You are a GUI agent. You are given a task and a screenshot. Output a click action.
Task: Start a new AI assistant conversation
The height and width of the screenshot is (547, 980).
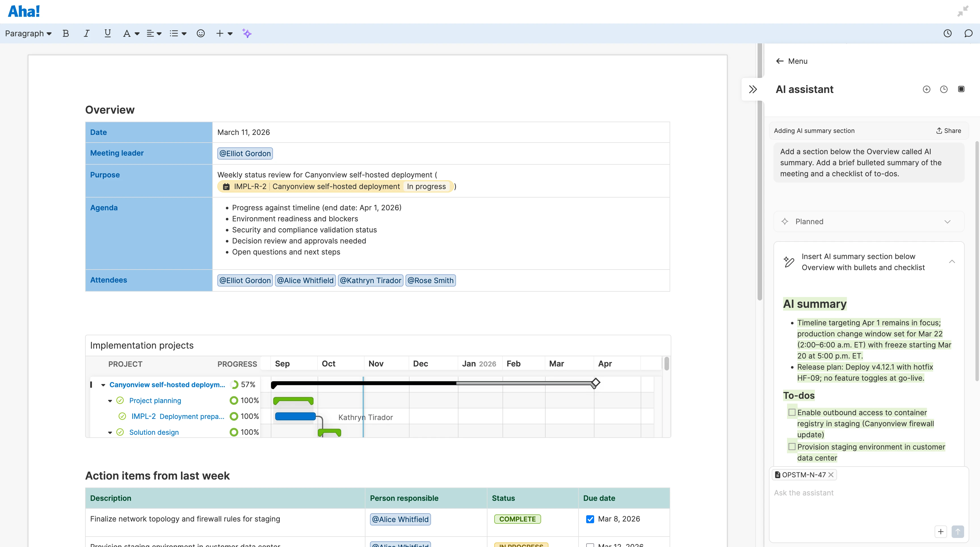click(x=927, y=89)
